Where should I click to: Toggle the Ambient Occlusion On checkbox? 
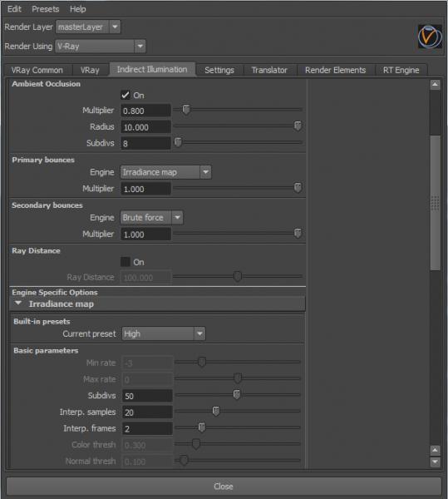[126, 95]
